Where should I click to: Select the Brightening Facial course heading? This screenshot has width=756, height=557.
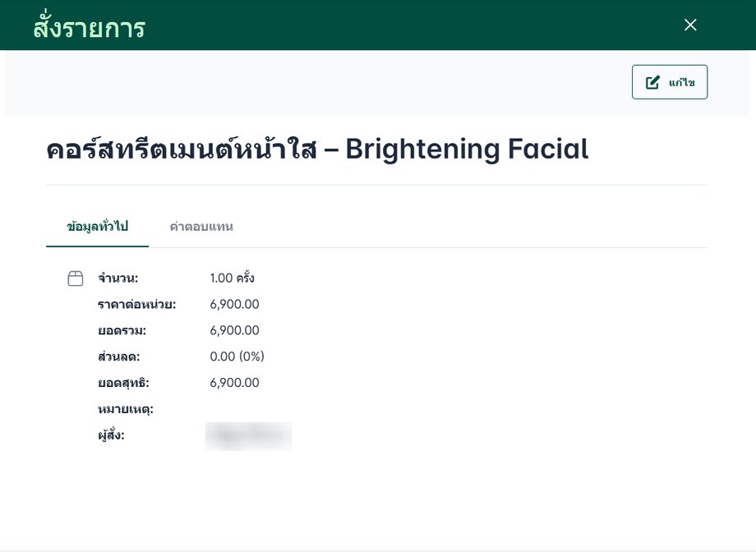(x=317, y=150)
